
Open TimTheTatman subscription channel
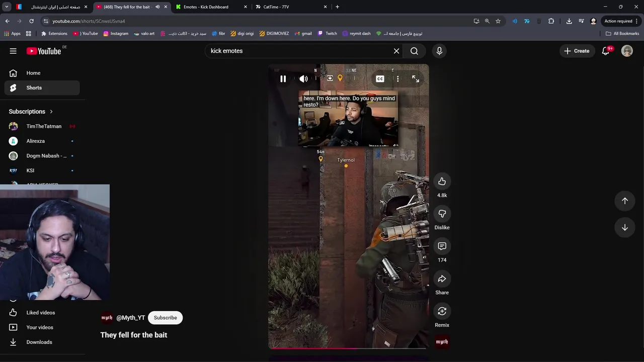42,126
